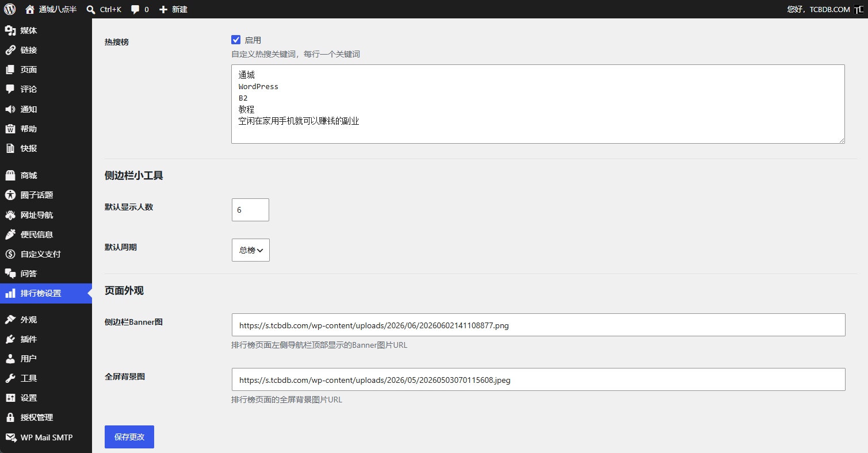This screenshot has height=453, width=868.
Task: Click the WordPress logo icon
Action: (10, 9)
